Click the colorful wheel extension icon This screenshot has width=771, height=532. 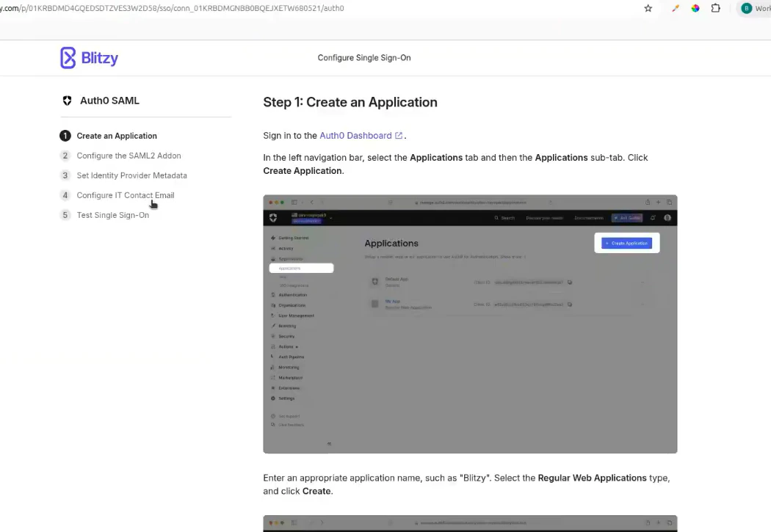[695, 8]
